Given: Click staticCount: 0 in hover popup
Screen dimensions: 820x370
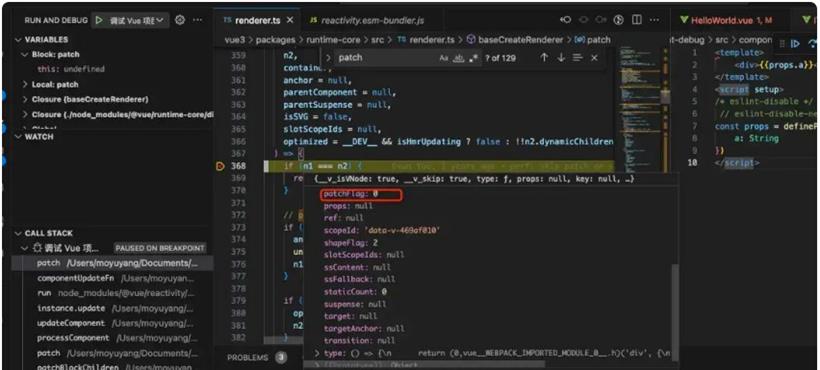Looking at the screenshot, I should pyautogui.click(x=355, y=292).
